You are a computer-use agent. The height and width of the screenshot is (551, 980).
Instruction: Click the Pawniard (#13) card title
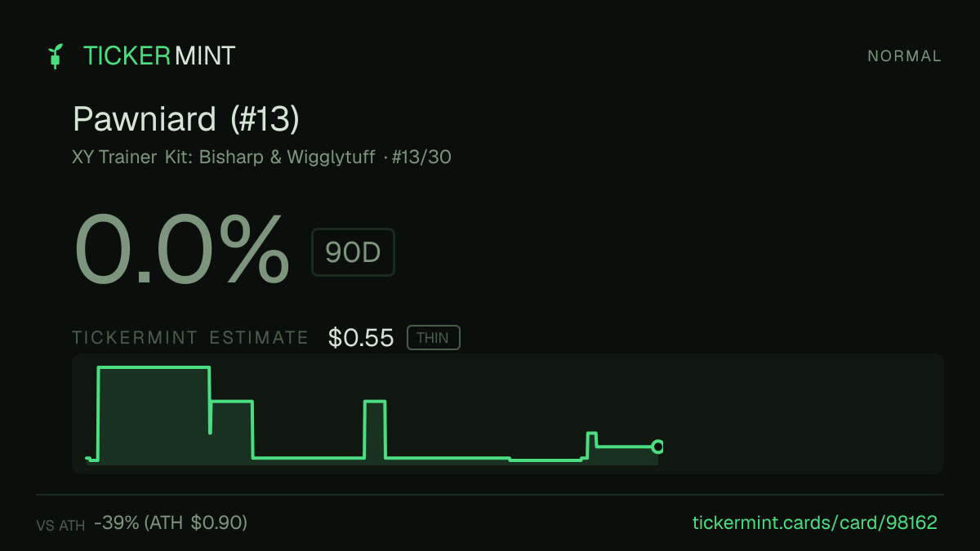pos(186,119)
